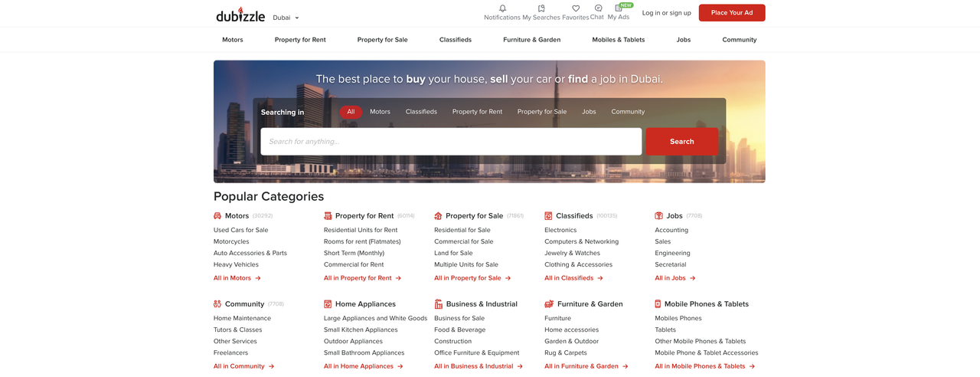Click the Furniture & Garden category icon

point(549,304)
